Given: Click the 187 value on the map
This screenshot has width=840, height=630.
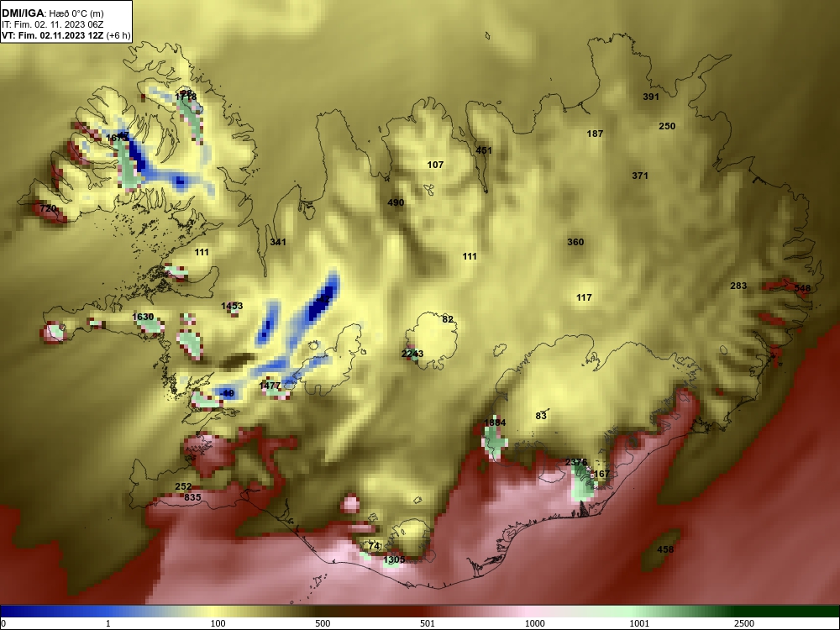Looking at the screenshot, I should [596, 134].
